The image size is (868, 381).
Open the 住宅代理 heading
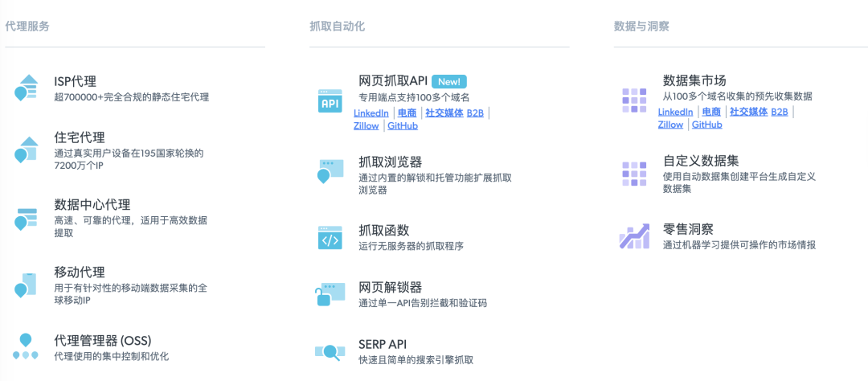[x=80, y=137]
